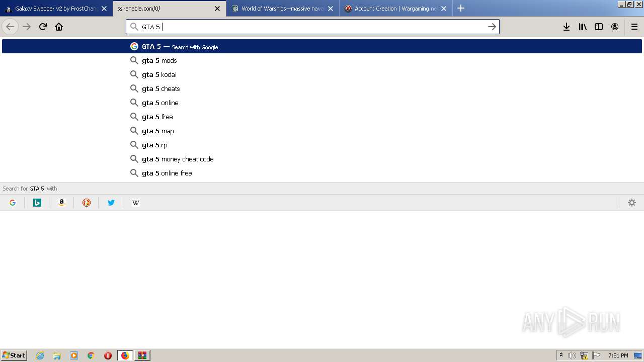
Task: Open the Library menu icon
Action: pos(583,27)
